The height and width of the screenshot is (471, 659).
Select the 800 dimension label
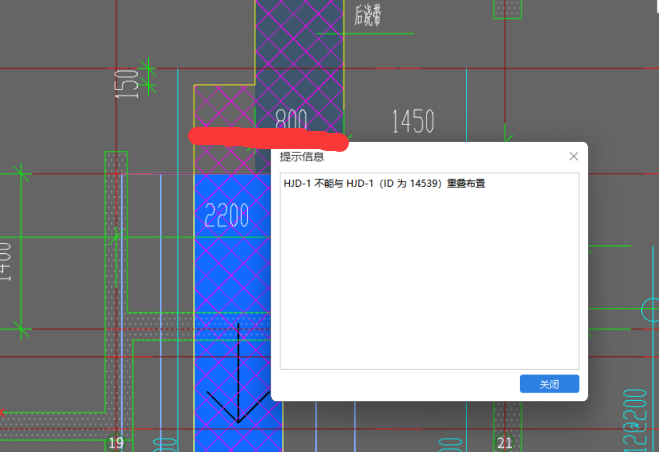[x=291, y=118]
